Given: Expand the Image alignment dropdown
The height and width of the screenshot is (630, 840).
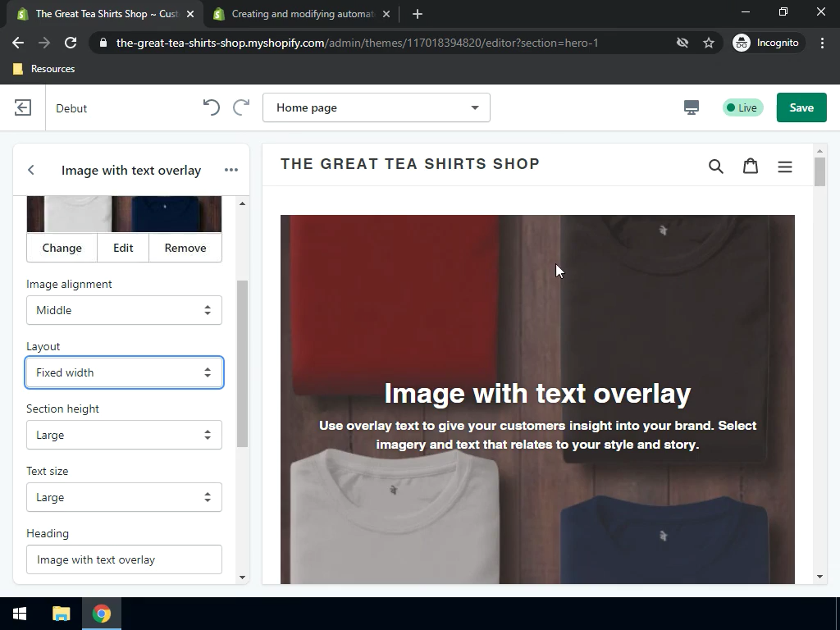Looking at the screenshot, I should (x=124, y=310).
